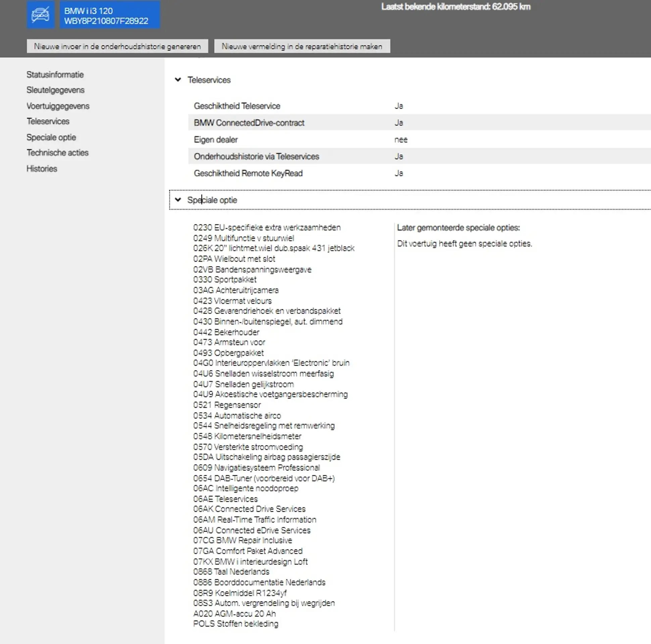The width and height of the screenshot is (651, 644).
Task: Select row BMW ConnectedDrive-contract
Action: [419, 123]
